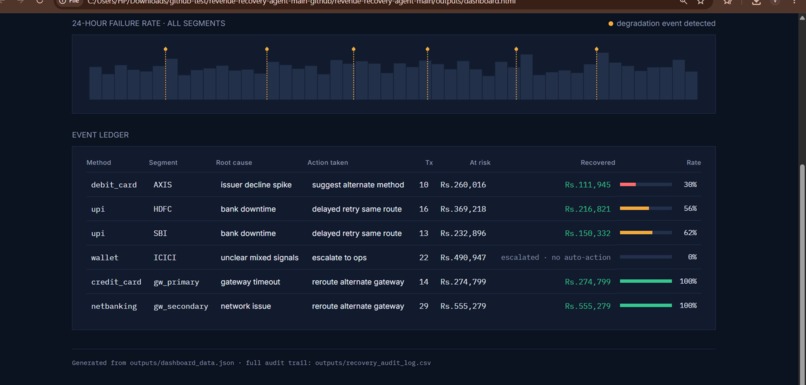Select the SBI segment cell
Screen dimensions: 806x385
160,233
